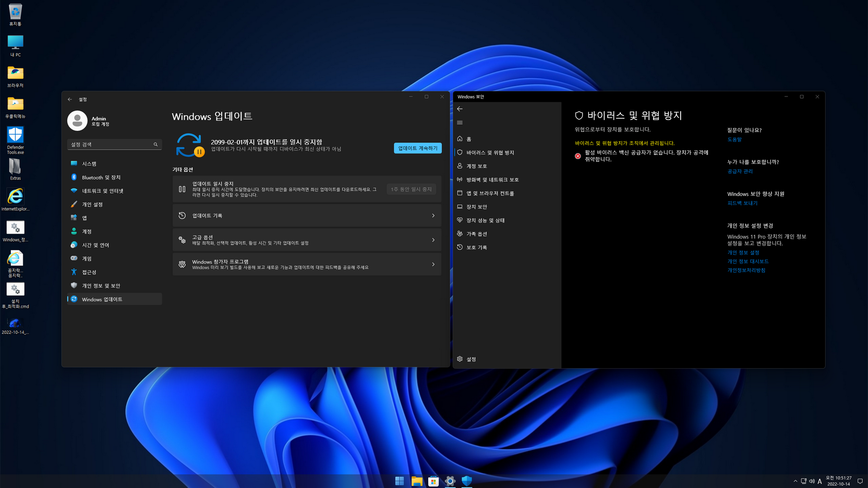868x488 pixels.
Task: Click 업데이트 계속하기 button
Action: click(x=418, y=148)
